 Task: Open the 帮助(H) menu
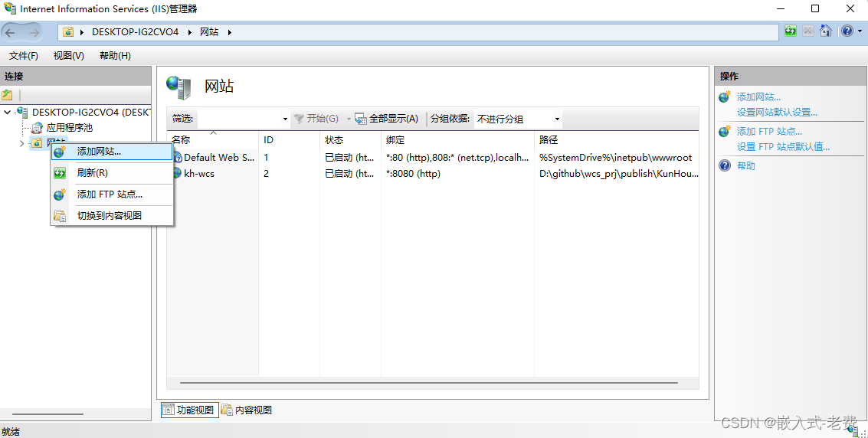(115, 56)
